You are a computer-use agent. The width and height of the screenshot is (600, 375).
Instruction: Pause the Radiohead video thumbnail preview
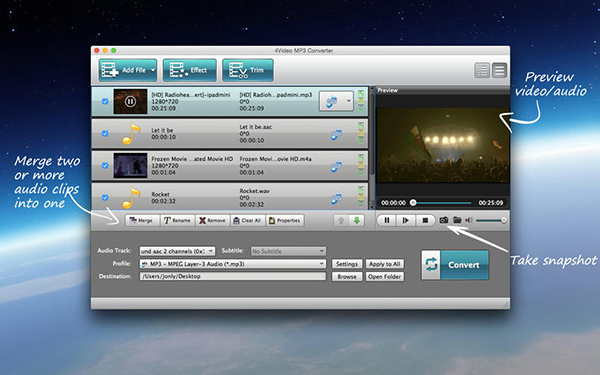pos(130,101)
